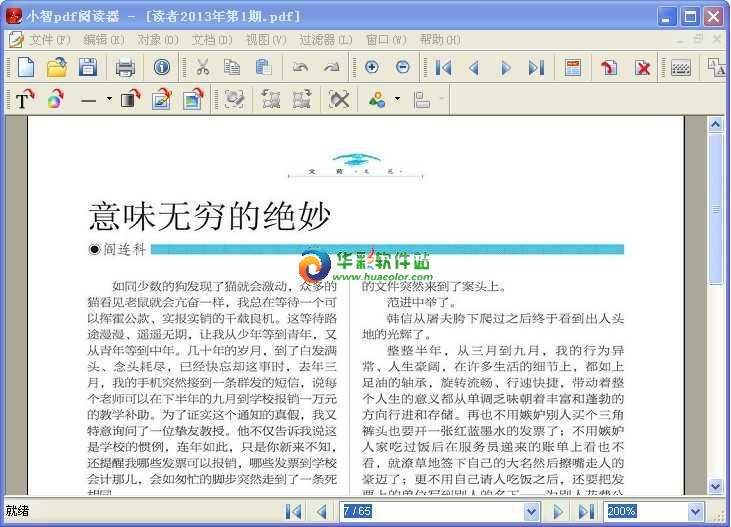Open a file with the folder icon

pyautogui.click(x=57, y=68)
